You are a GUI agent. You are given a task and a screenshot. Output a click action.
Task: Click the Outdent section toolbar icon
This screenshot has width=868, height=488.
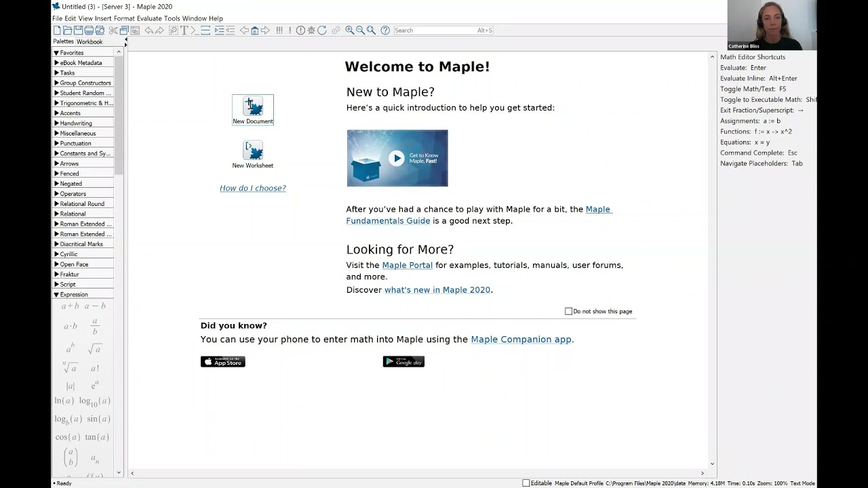point(231,30)
